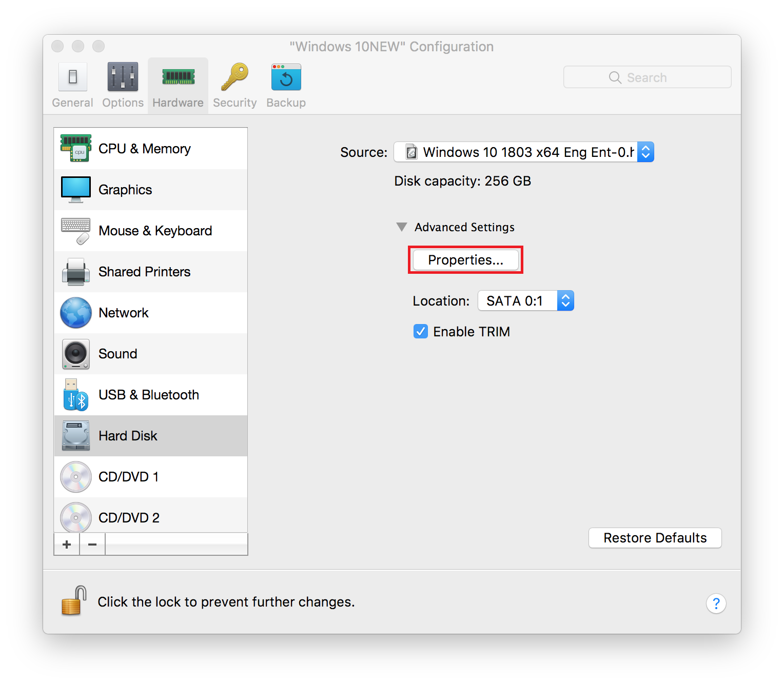The height and width of the screenshot is (685, 784).
Task: Click the Shared Printers icon
Action: click(75, 272)
